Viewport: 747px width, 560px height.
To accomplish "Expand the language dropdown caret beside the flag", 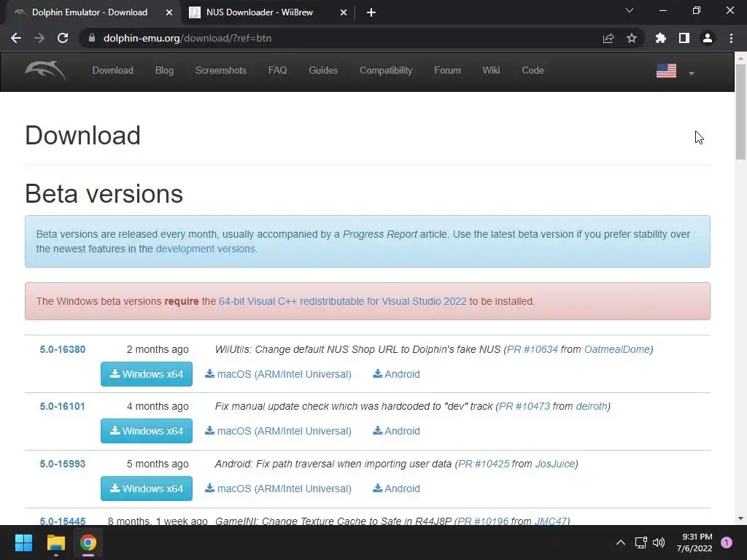I will tap(692, 74).
